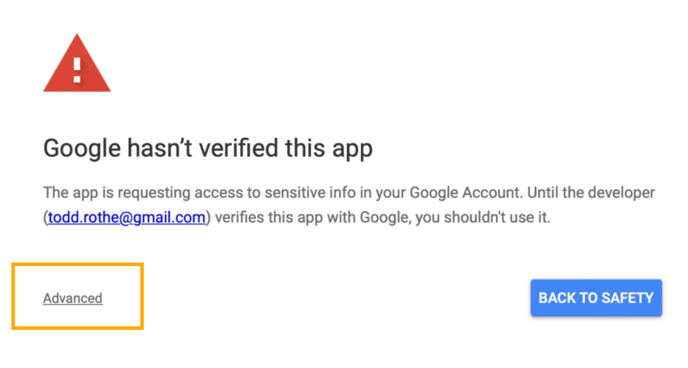The image size is (688, 368).
Task: Open the Advanced link
Action: (73, 298)
